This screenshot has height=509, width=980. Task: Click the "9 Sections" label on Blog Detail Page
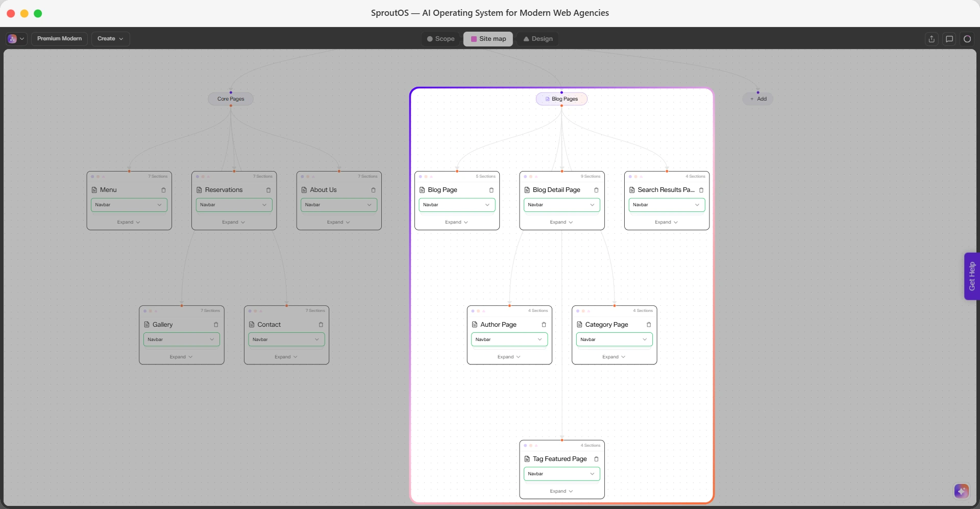coord(591,177)
